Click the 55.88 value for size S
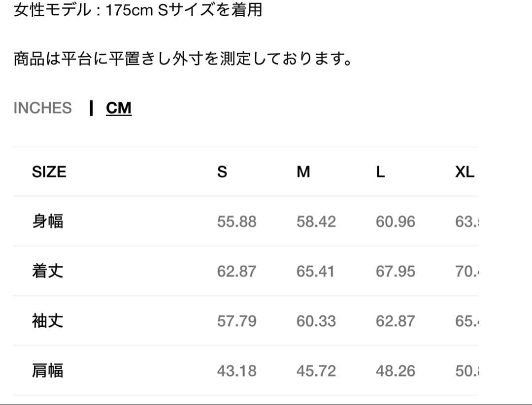The height and width of the screenshot is (405, 532). tap(236, 221)
